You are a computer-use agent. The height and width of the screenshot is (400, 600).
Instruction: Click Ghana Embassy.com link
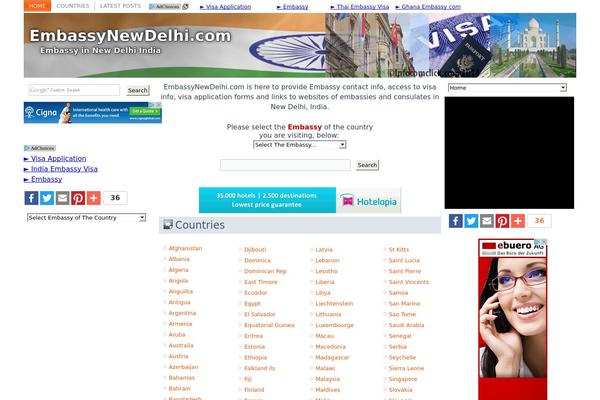pyautogui.click(x=428, y=7)
